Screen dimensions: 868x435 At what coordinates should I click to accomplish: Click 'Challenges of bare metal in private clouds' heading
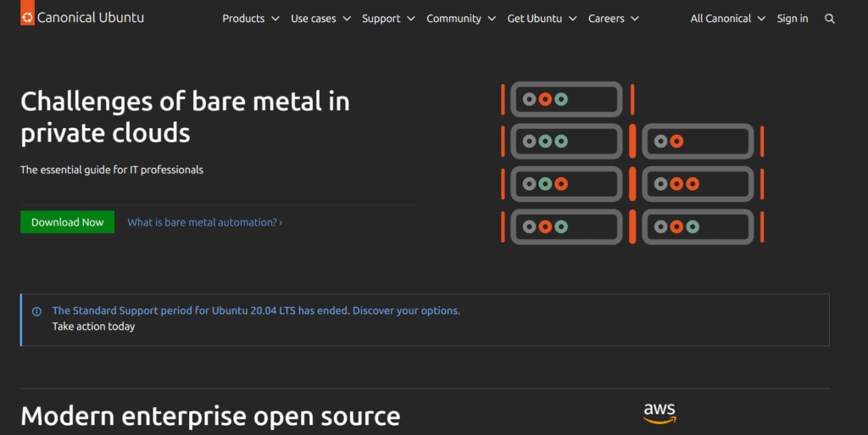[185, 117]
